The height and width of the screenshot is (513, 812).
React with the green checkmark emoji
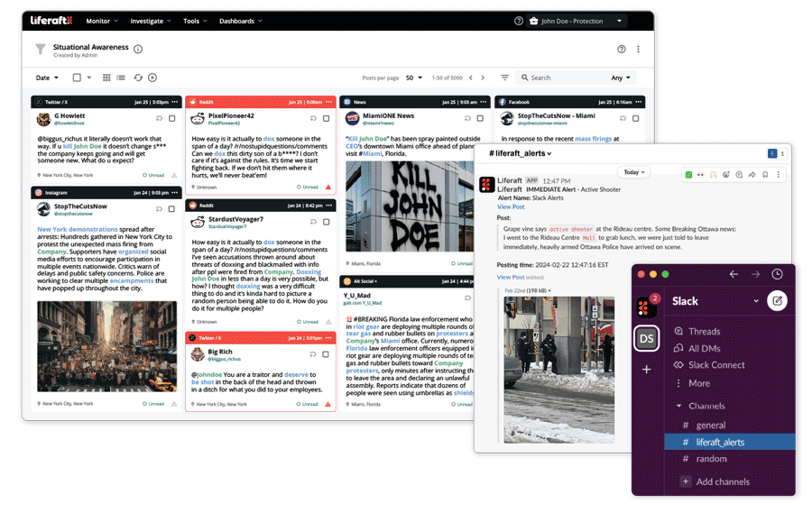(x=688, y=175)
